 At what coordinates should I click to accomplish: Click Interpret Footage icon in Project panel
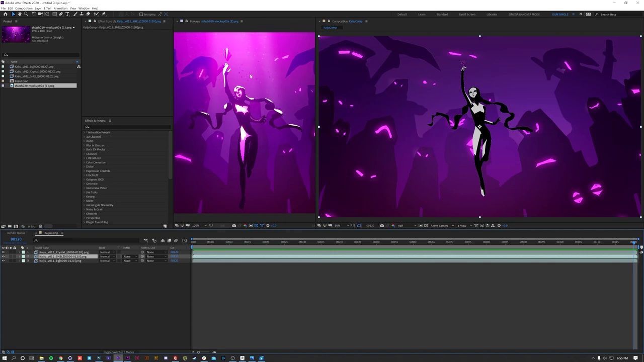4,226
